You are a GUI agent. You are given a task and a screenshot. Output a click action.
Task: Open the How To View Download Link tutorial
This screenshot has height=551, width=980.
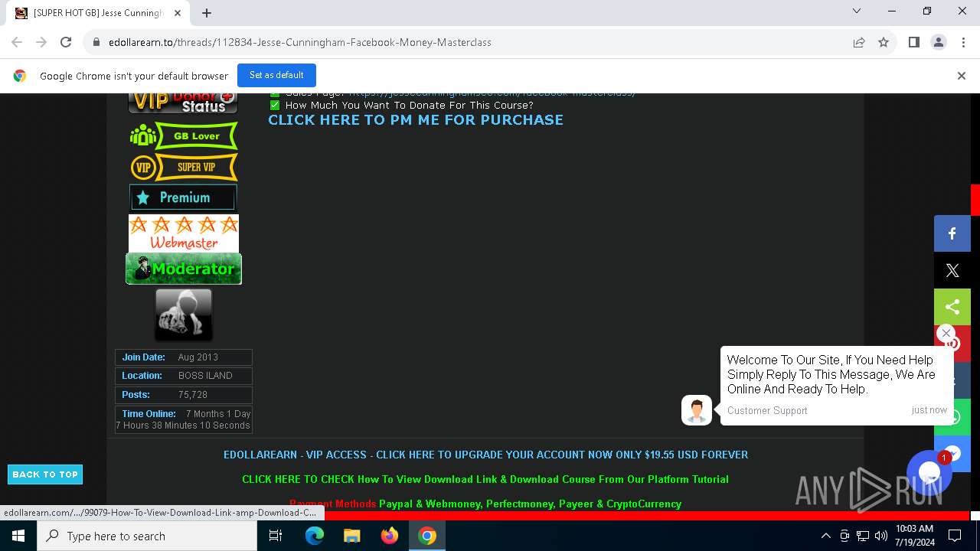[485, 479]
